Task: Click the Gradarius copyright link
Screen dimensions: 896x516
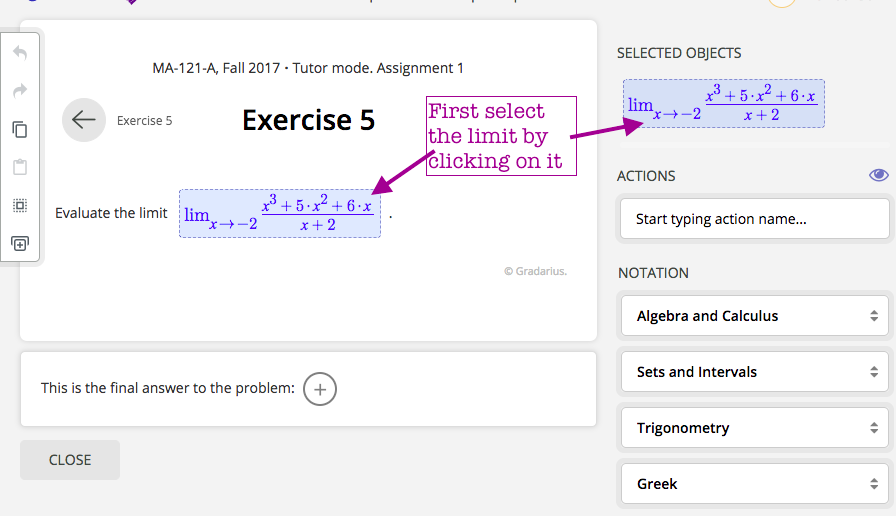Action: point(535,271)
